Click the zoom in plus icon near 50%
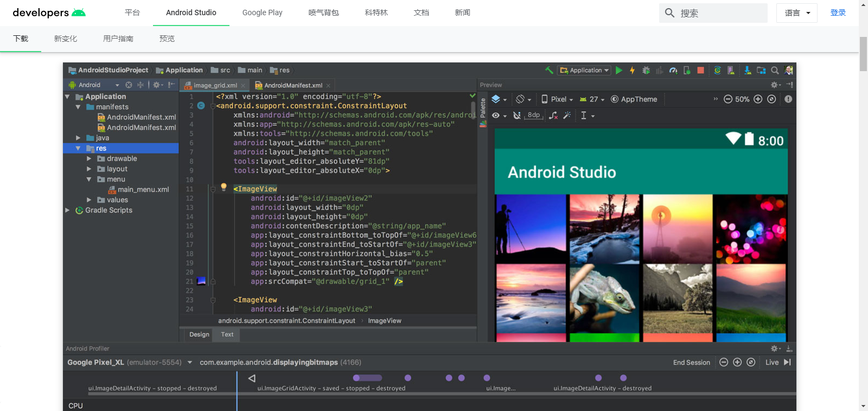The image size is (868, 411). (x=758, y=99)
